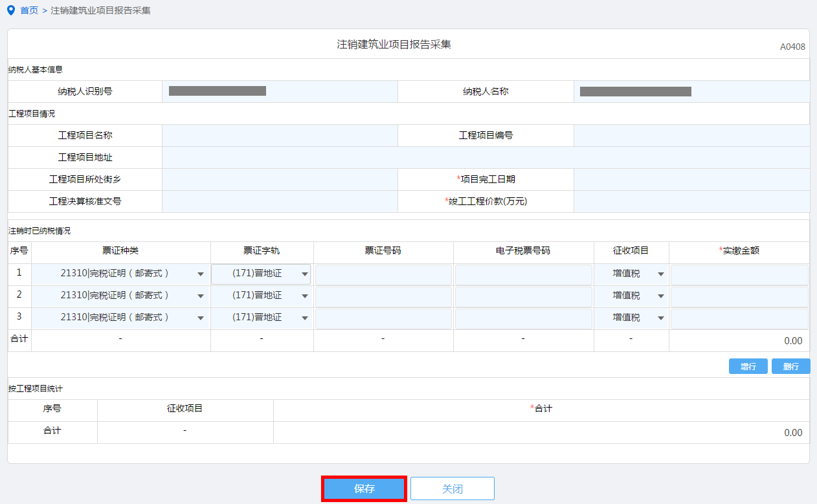Click the 保存 button
The height and width of the screenshot is (504, 817).
coord(364,488)
